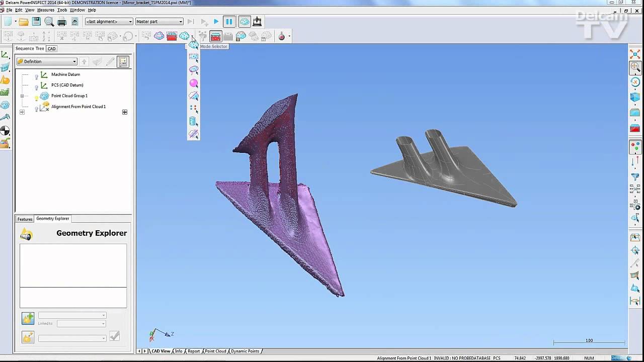Viewport: 644px width, 362px height.
Task: Open the folder icon in the main toolbar
Action: (x=24, y=22)
